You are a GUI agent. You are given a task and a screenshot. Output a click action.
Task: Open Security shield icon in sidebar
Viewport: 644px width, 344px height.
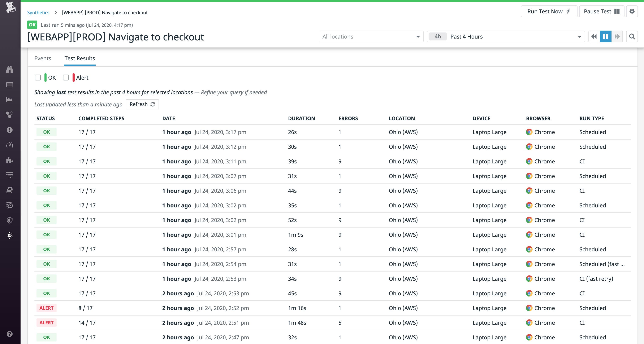coord(10,220)
